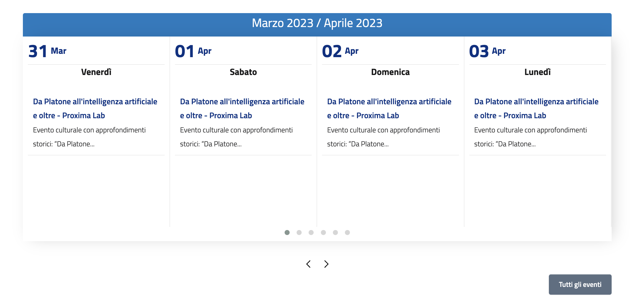Click the 02 Apr date heading
The width and height of the screenshot is (644, 305).
point(340,51)
